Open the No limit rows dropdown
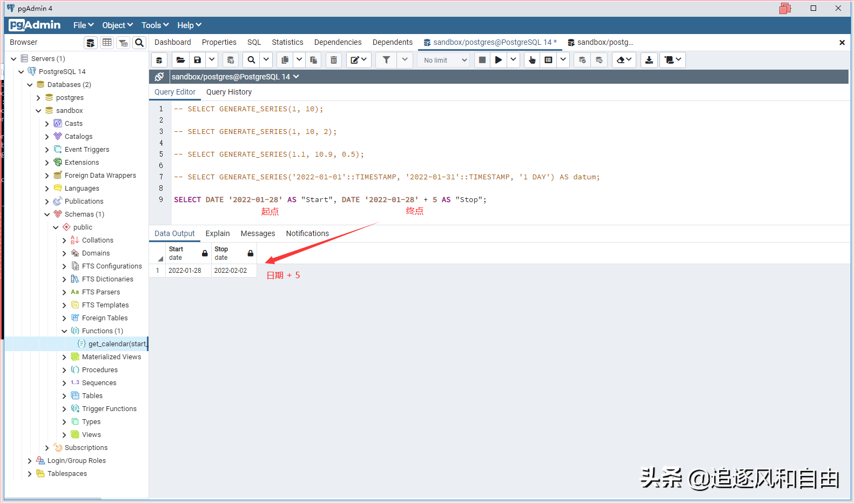 444,60
